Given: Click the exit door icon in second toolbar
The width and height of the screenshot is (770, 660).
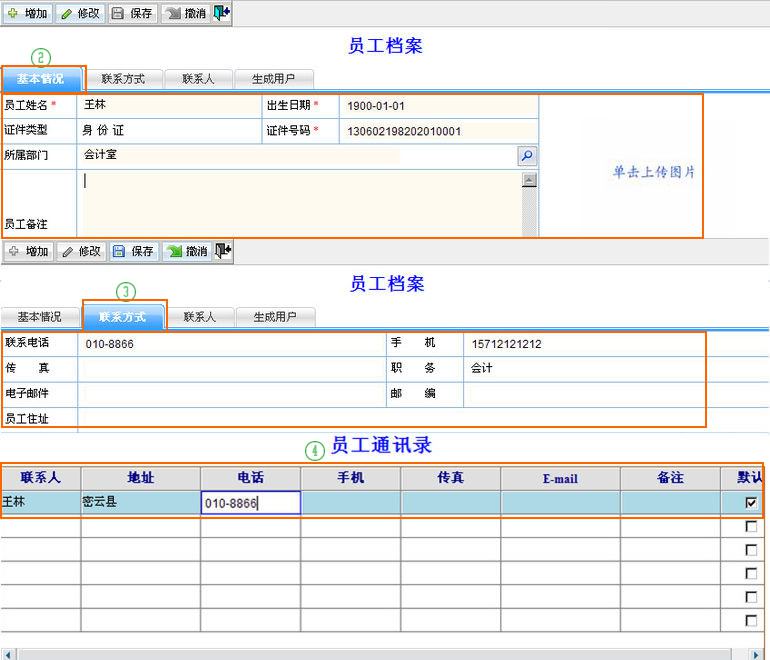Looking at the screenshot, I should pyautogui.click(x=224, y=250).
